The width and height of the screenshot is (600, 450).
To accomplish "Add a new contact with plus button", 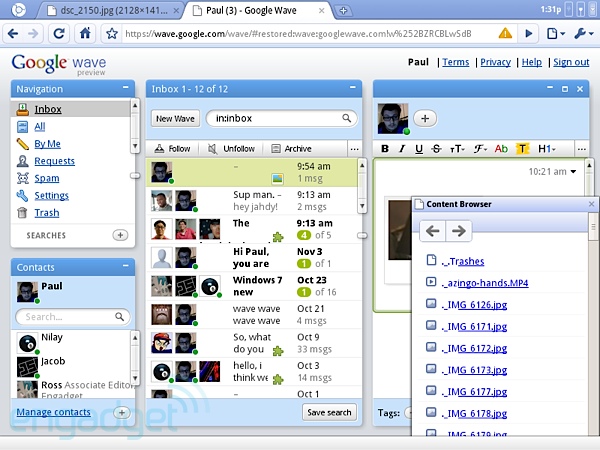I will (x=122, y=412).
